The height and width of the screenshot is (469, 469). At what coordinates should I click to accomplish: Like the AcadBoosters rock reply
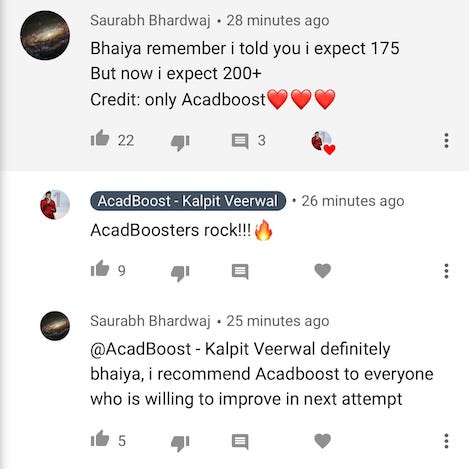(x=100, y=269)
